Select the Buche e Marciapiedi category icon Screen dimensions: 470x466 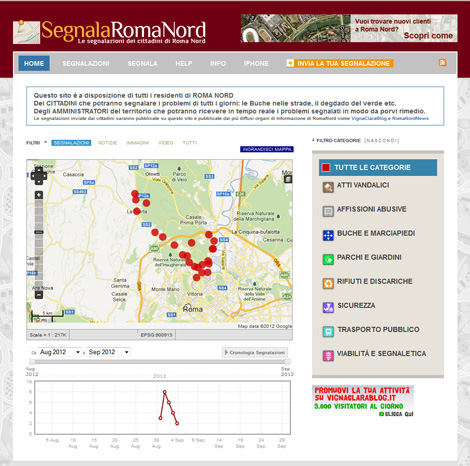[328, 235]
